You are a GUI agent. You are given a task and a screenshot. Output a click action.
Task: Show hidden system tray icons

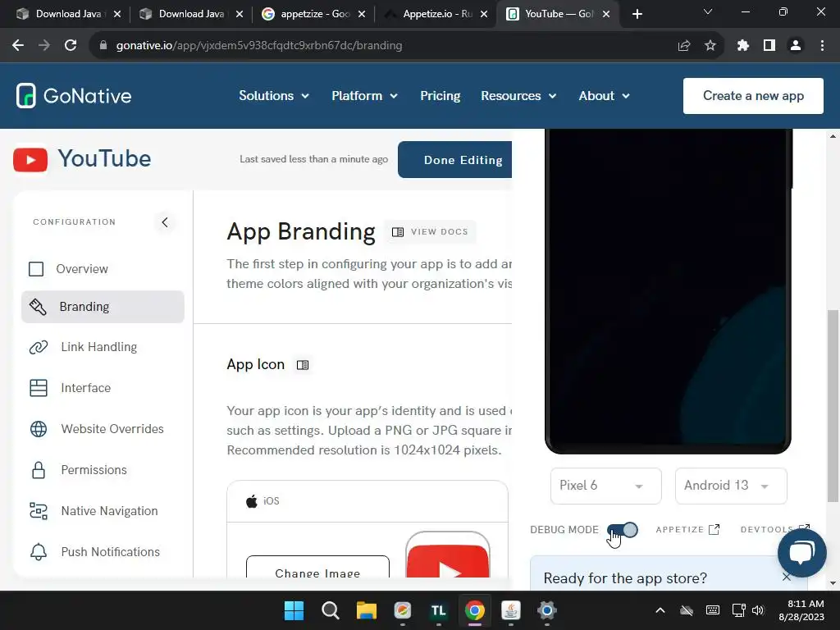(660, 610)
